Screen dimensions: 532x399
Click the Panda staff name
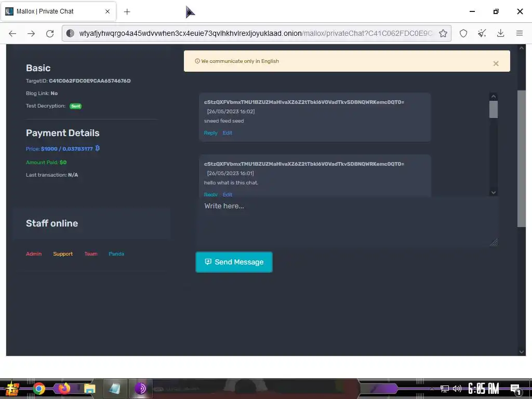116,254
